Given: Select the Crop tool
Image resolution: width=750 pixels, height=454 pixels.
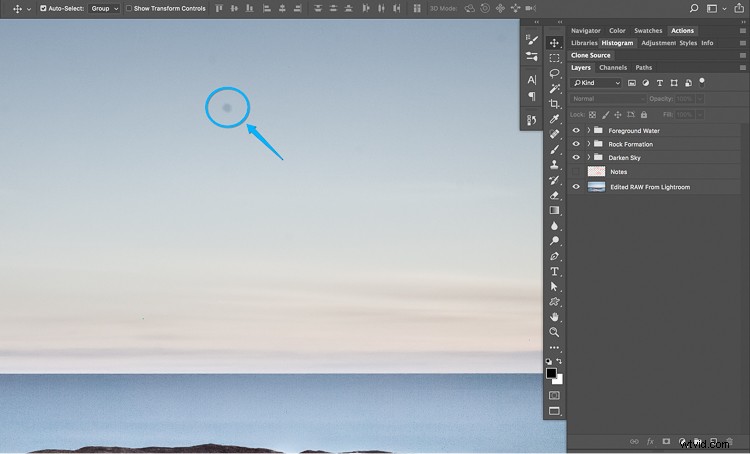Looking at the screenshot, I should (x=554, y=104).
